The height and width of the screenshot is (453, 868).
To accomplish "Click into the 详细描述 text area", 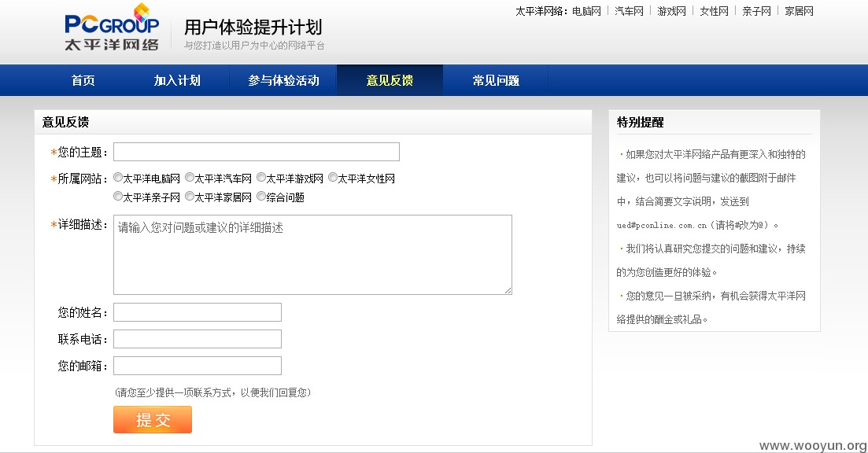I will 312,255.
